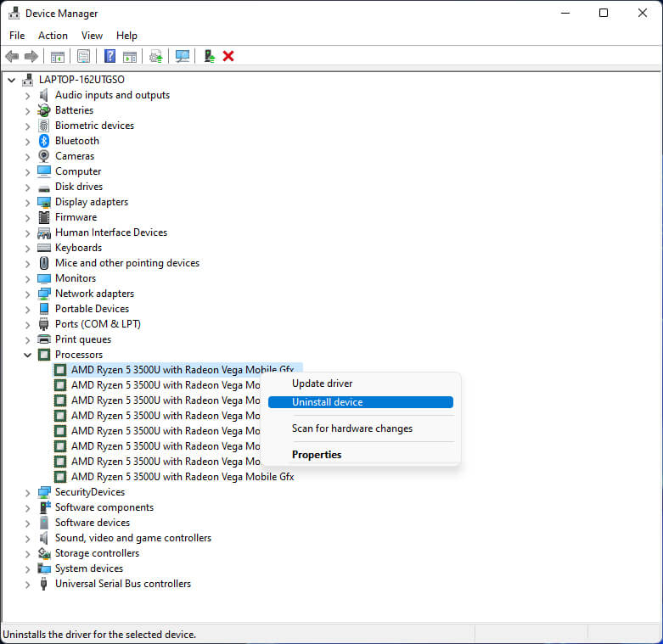Click the Universal Serial Bus controllers icon
Viewport: 663px width, 644px height.
pyautogui.click(x=44, y=584)
